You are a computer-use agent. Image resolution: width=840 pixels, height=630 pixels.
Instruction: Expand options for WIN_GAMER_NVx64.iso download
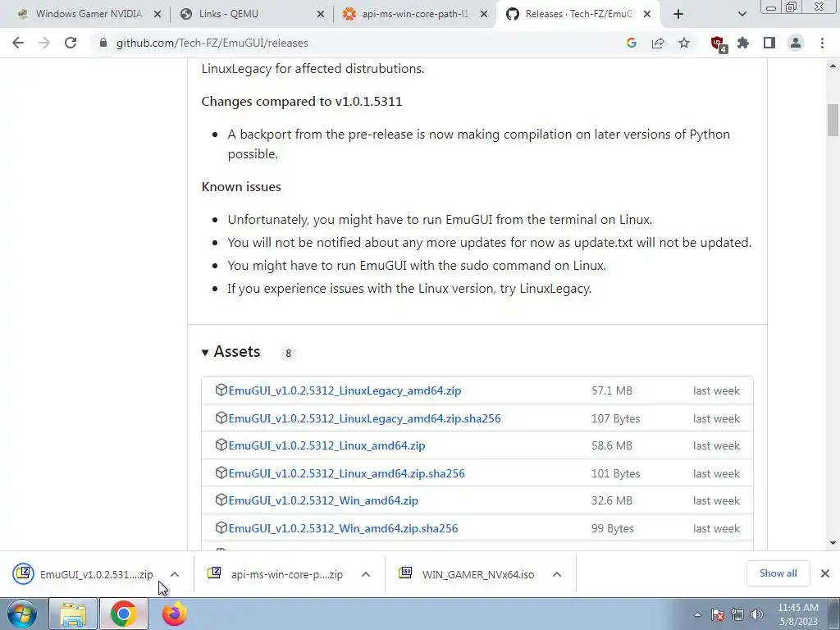click(x=557, y=574)
